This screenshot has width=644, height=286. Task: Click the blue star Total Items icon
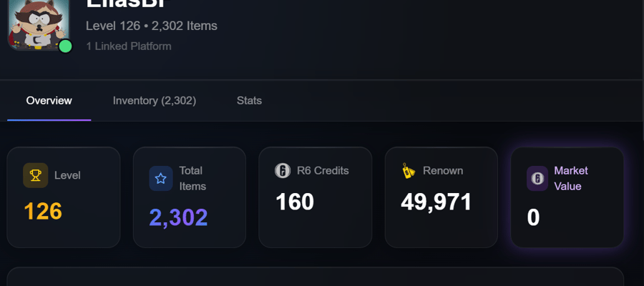coord(161,179)
